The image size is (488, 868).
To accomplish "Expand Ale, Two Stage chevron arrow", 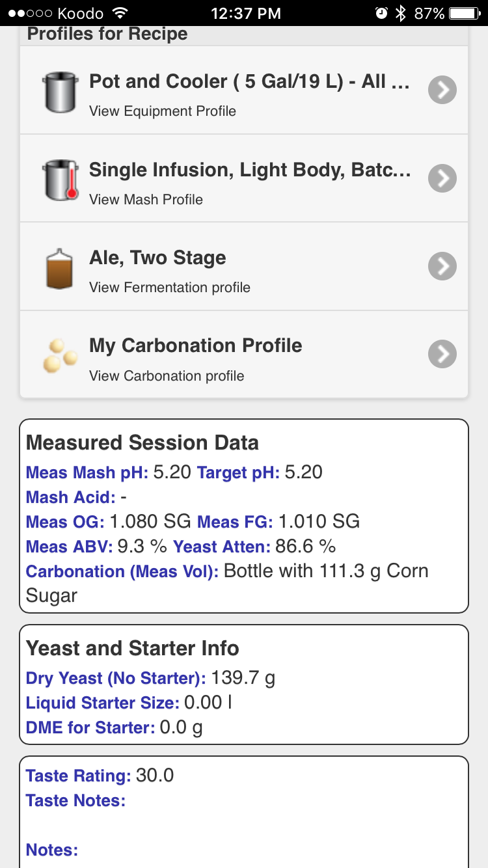I will [x=442, y=266].
